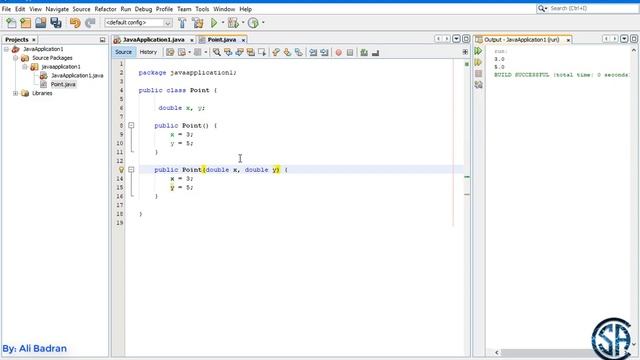
Task: Click the Save All toolbar icon
Action: click(x=56, y=23)
